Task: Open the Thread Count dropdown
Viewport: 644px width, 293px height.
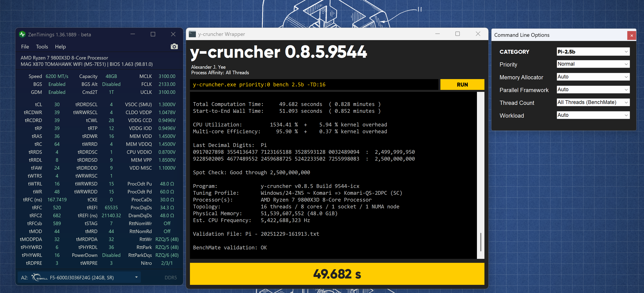Action: [593, 102]
